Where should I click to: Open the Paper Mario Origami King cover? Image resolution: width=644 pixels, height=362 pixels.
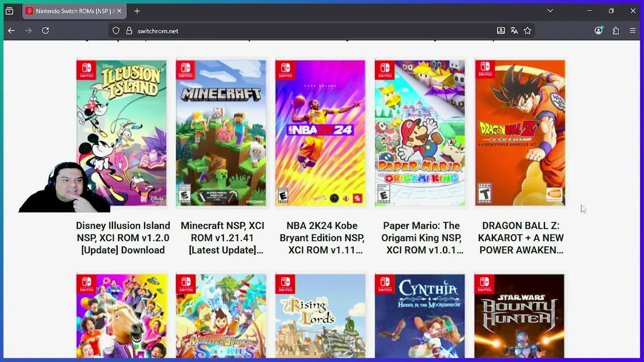coord(420,133)
